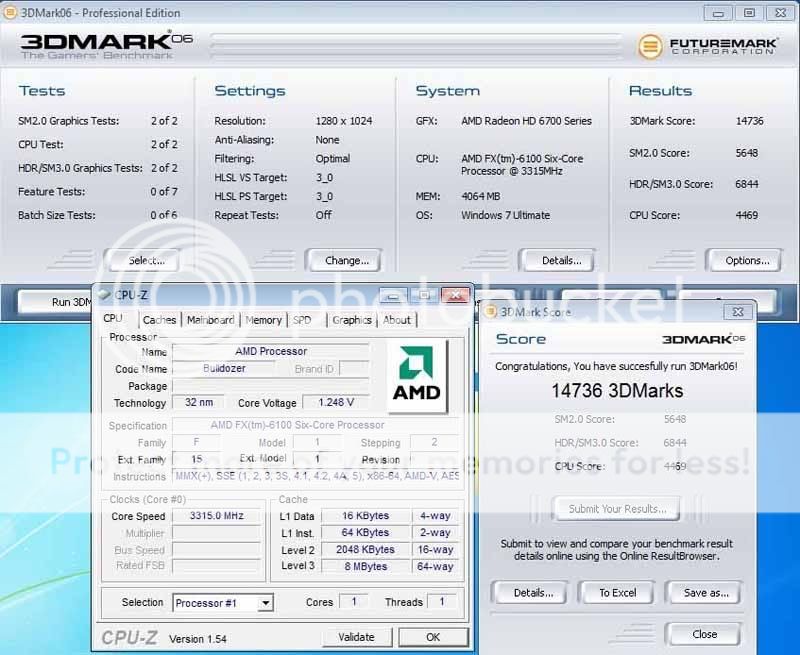Click the To Excel button

coord(617,593)
